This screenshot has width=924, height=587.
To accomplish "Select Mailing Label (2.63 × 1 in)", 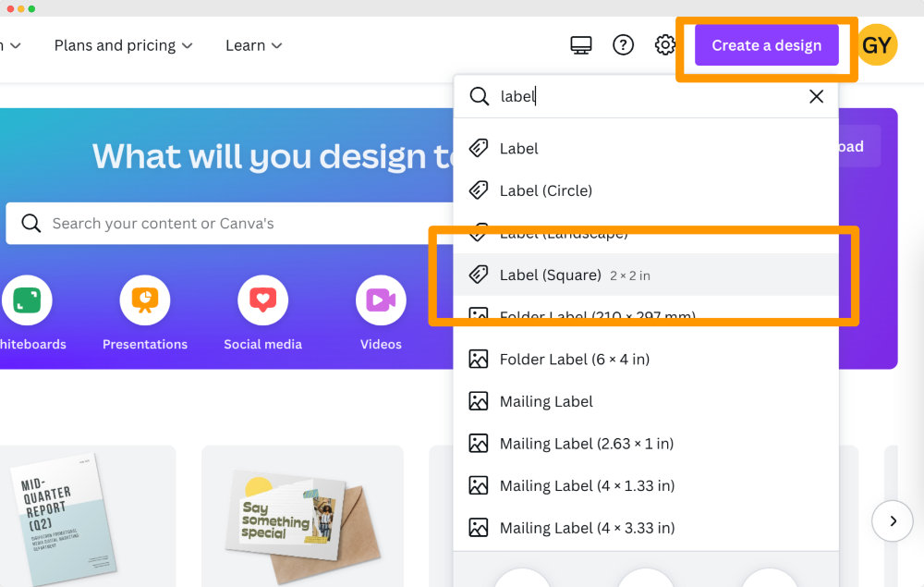I will tap(646, 443).
